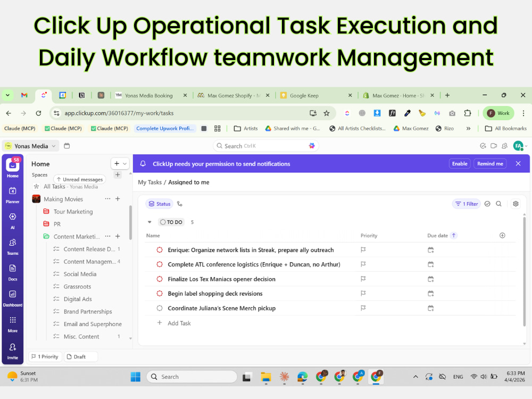Screen dimensions: 532x399
Task: Open File Explorer from taskbar
Action: pos(265,377)
